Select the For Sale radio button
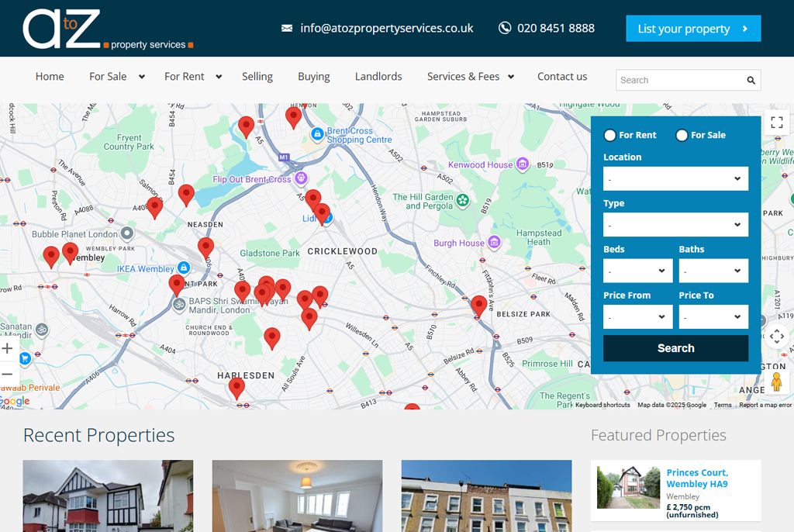The height and width of the screenshot is (532, 794). pyautogui.click(x=682, y=135)
